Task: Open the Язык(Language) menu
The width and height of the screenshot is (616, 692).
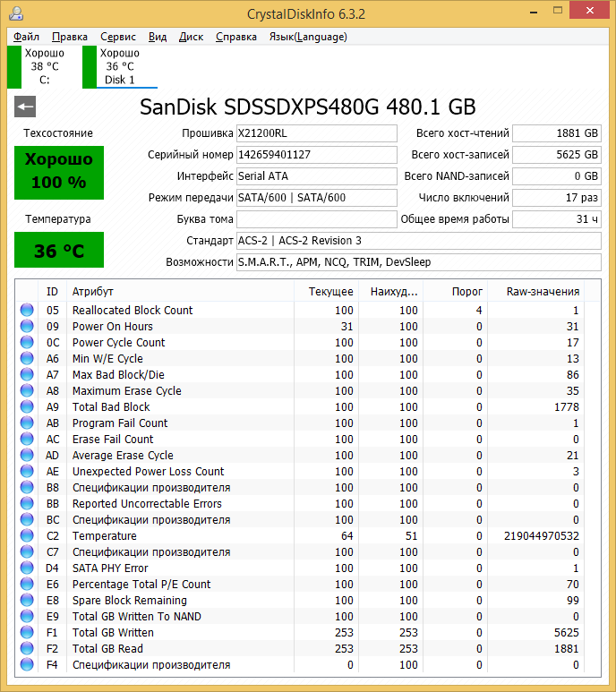Action: click(x=307, y=37)
